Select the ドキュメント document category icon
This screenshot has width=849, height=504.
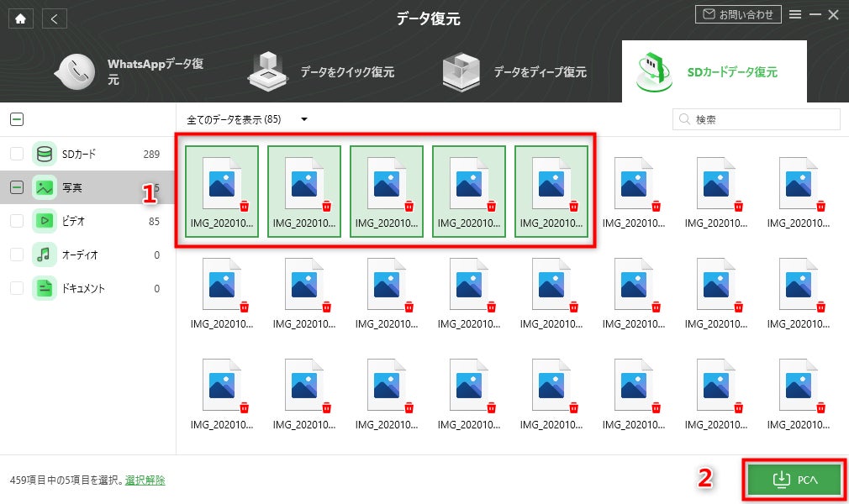click(x=40, y=288)
